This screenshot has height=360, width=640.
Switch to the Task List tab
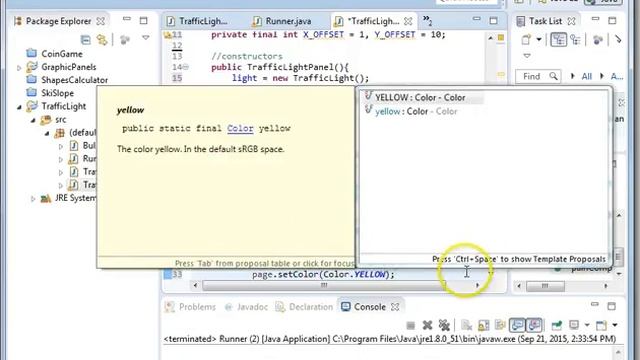[545, 21]
